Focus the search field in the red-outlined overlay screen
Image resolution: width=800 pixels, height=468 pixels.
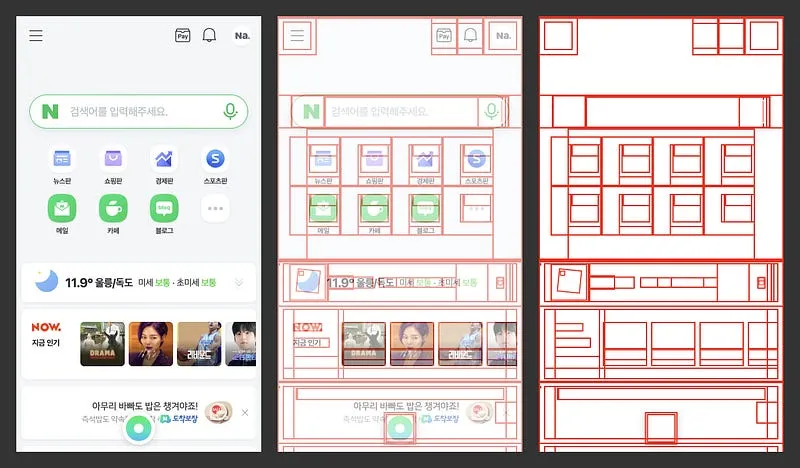pyautogui.click(x=402, y=111)
